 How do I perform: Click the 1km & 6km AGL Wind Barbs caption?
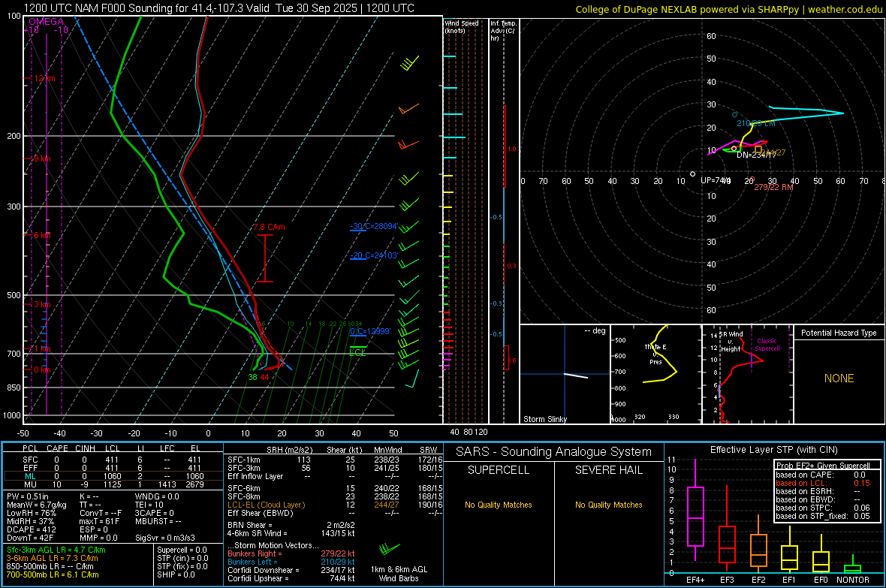399,574
